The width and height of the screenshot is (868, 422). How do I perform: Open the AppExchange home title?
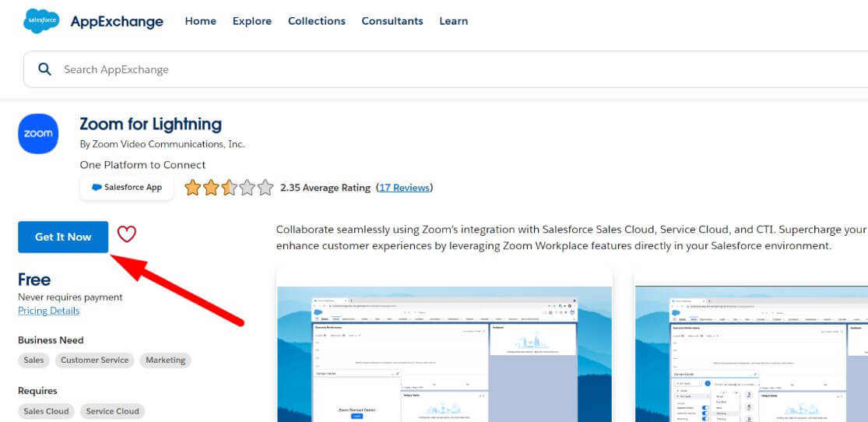pos(117,22)
